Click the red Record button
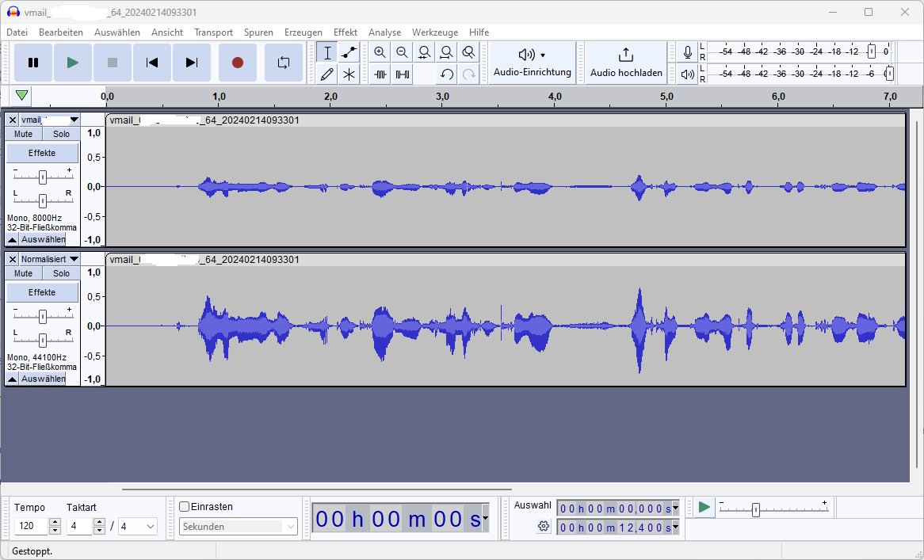This screenshot has height=560, width=924. 237,63
